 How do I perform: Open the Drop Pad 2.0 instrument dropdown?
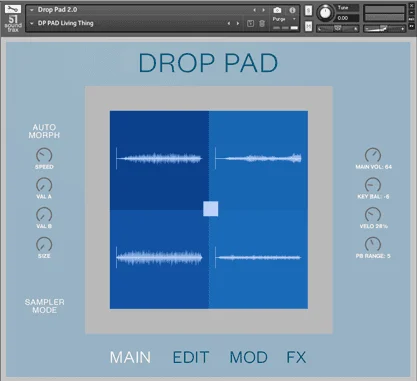32,10
